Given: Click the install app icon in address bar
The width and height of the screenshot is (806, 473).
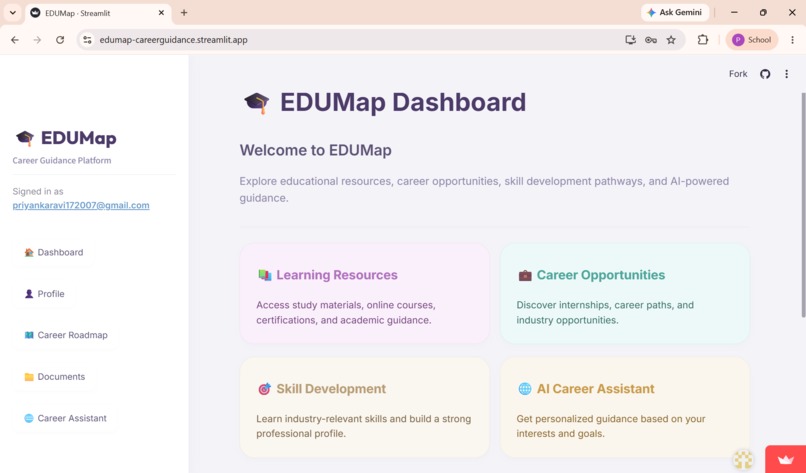Looking at the screenshot, I should pos(630,40).
